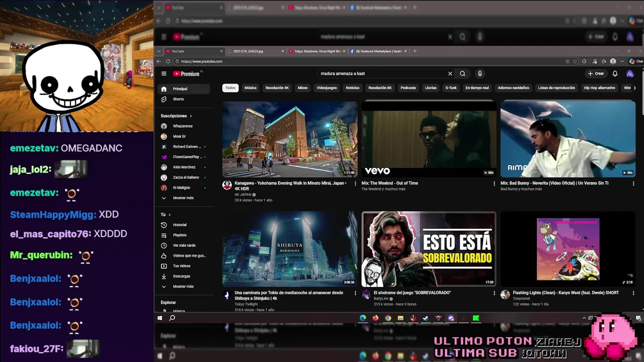Select the Lluvias filter chip
Viewport: 644px width, 362px height.
431,87
